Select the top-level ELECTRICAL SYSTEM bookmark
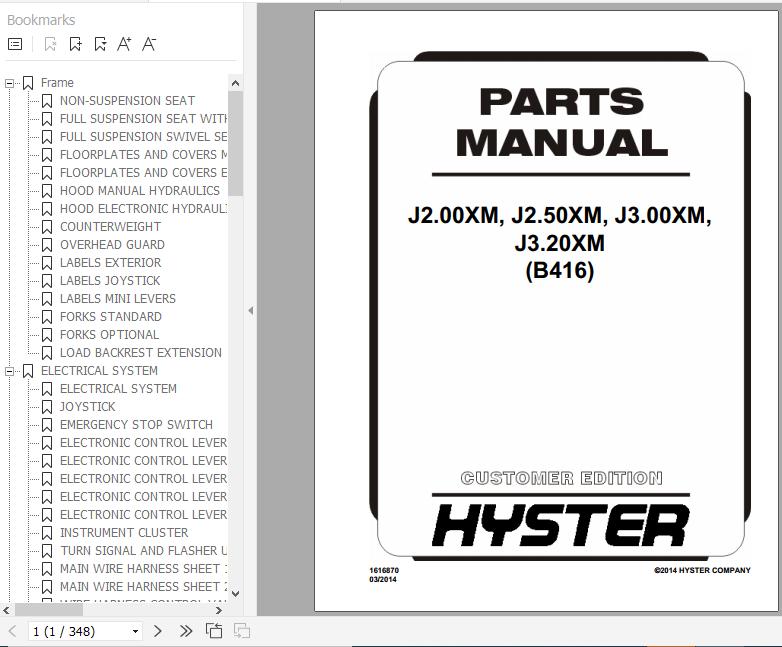 click(x=99, y=371)
